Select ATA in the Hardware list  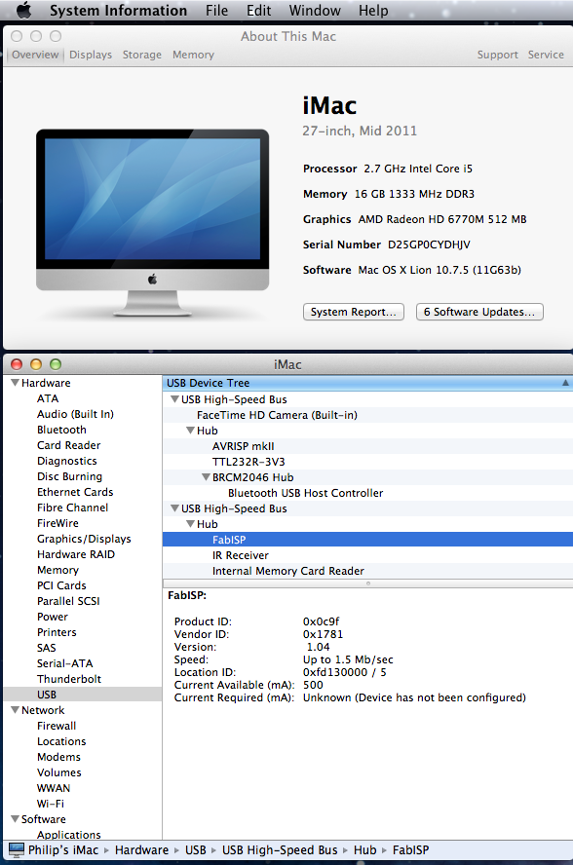pos(47,398)
